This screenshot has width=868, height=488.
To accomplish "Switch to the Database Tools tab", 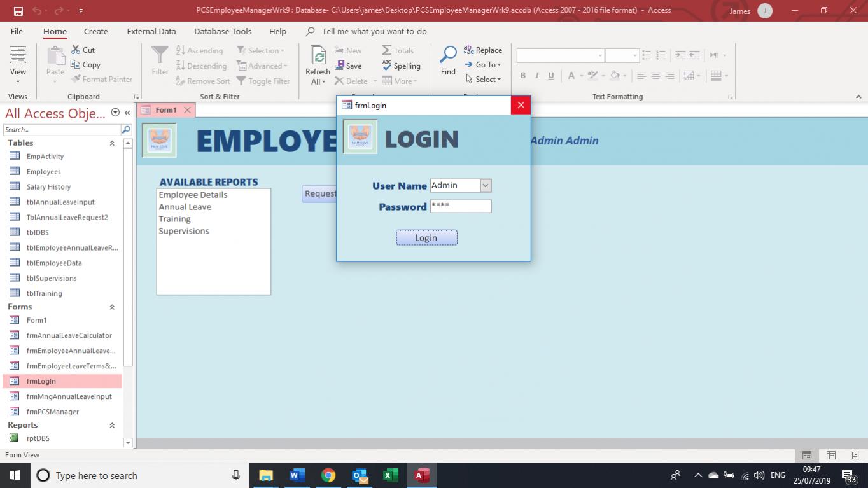I will click(223, 31).
